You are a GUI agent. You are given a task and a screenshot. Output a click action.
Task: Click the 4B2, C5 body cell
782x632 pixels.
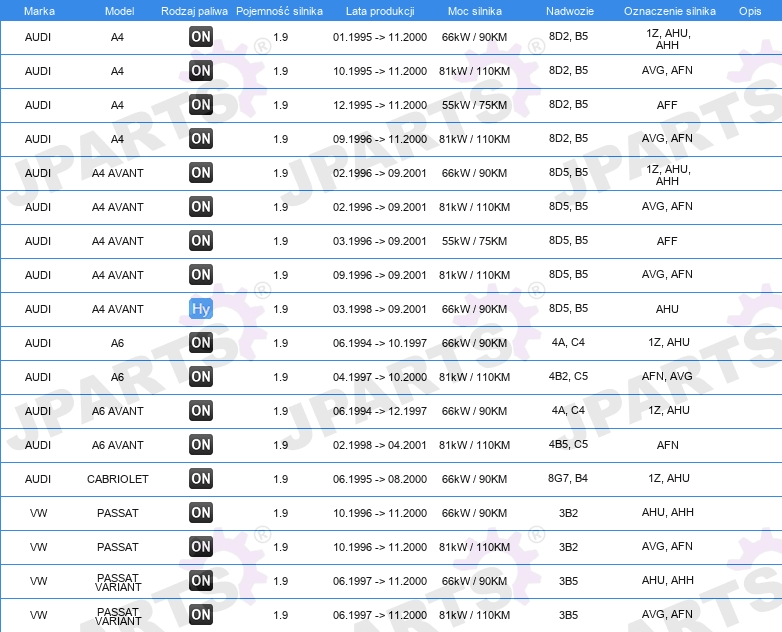pyautogui.click(x=568, y=376)
